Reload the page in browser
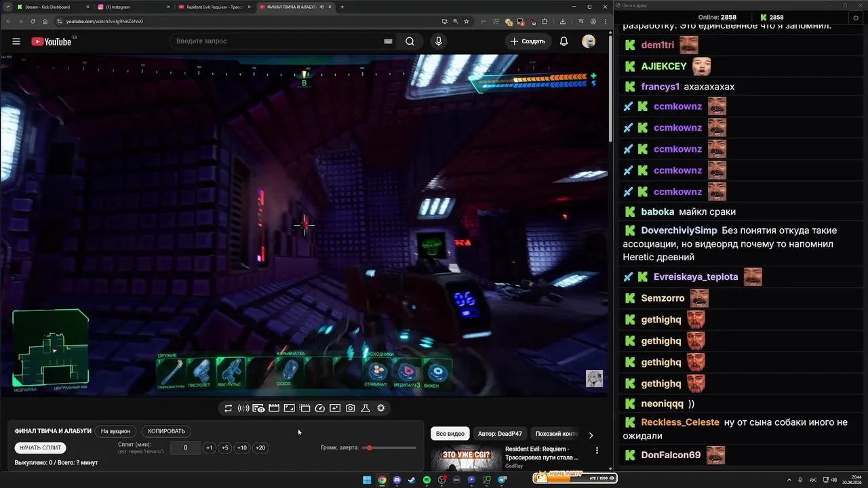Image resolution: width=868 pixels, height=488 pixels. point(32,21)
